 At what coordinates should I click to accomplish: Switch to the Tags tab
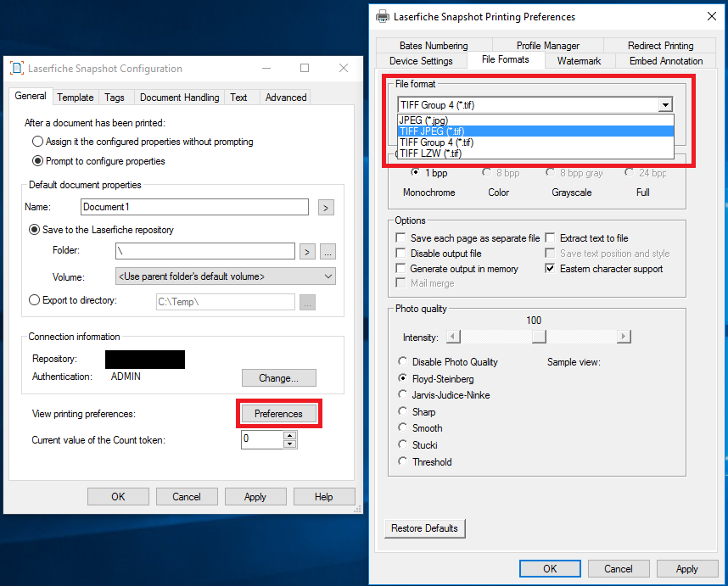point(115,98)
